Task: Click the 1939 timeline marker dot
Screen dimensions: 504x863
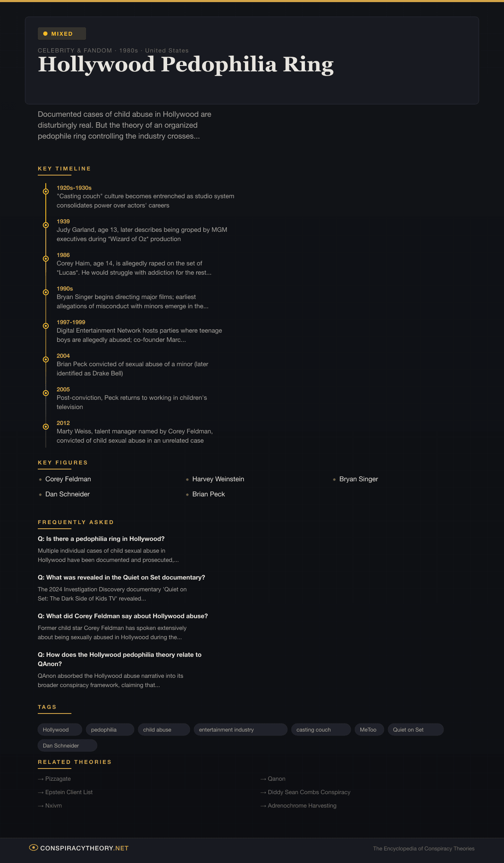Action: tap(46, 225)
